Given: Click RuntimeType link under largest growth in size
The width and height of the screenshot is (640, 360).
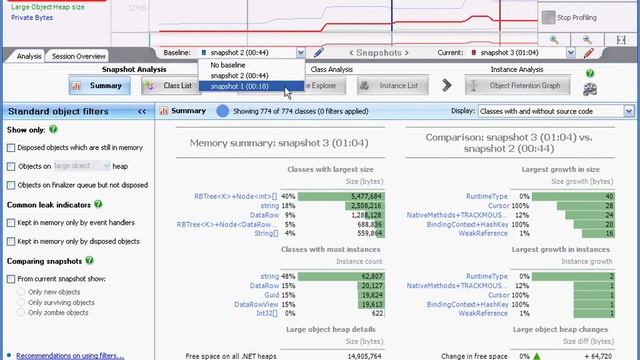Looking at the screenshot, I should (x=487, y=196).
